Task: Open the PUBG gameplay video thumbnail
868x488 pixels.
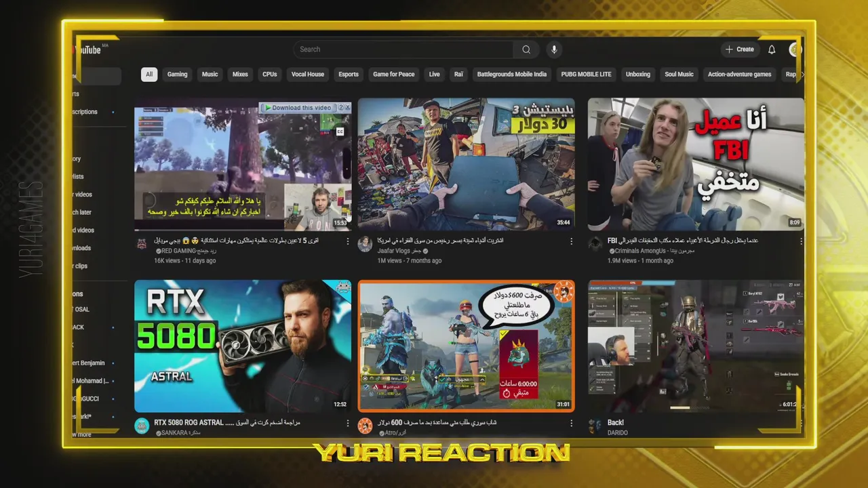Action: (243, 165)
